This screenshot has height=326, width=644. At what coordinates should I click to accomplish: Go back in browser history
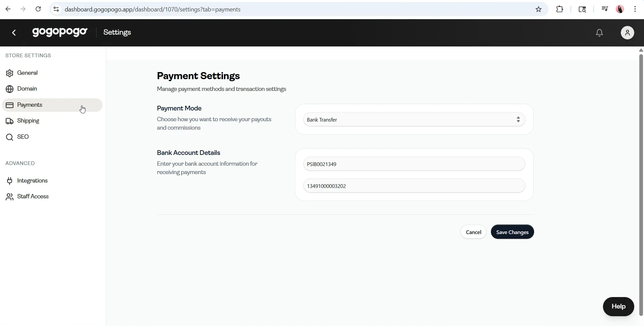tap(8, 9)
